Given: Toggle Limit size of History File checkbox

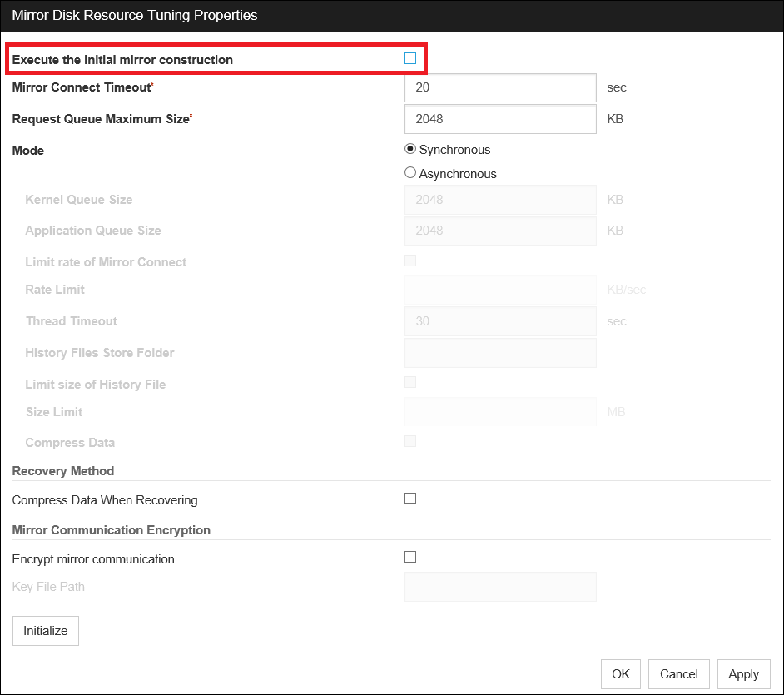Looking at the screenshot, I should point(409,383).
